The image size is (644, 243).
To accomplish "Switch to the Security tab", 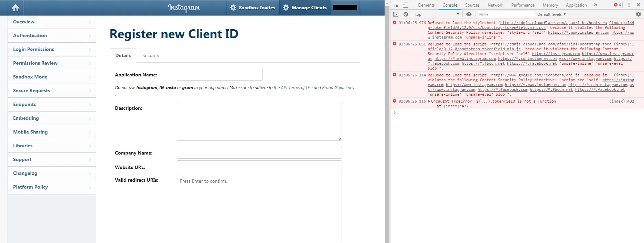I will [x=151, y=55].
